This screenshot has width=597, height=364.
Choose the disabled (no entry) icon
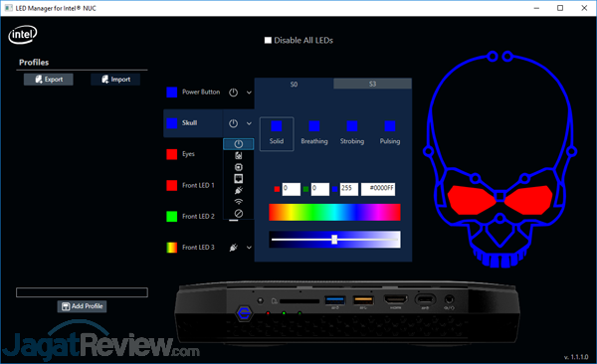pos(239,214)
